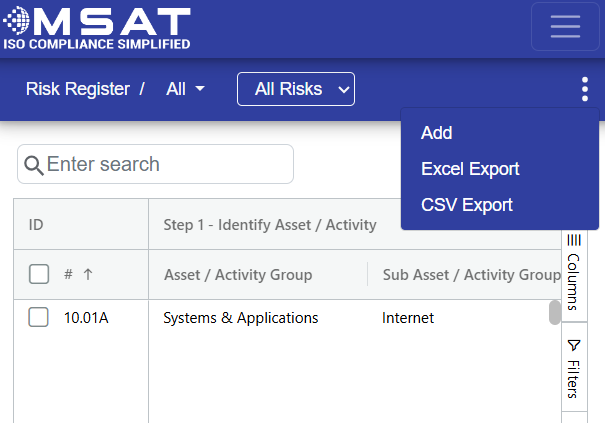Open the "All Risks" dropdown selector

[296, 89]
